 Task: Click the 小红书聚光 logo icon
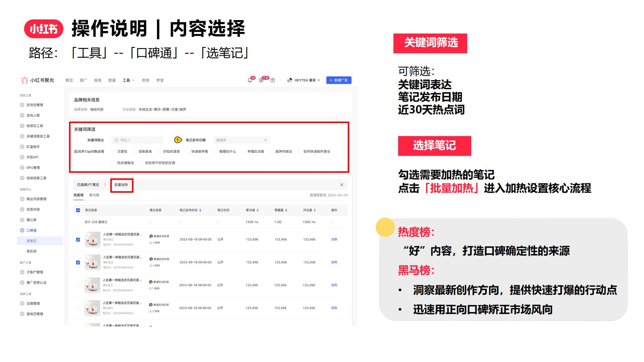[24, 80]
